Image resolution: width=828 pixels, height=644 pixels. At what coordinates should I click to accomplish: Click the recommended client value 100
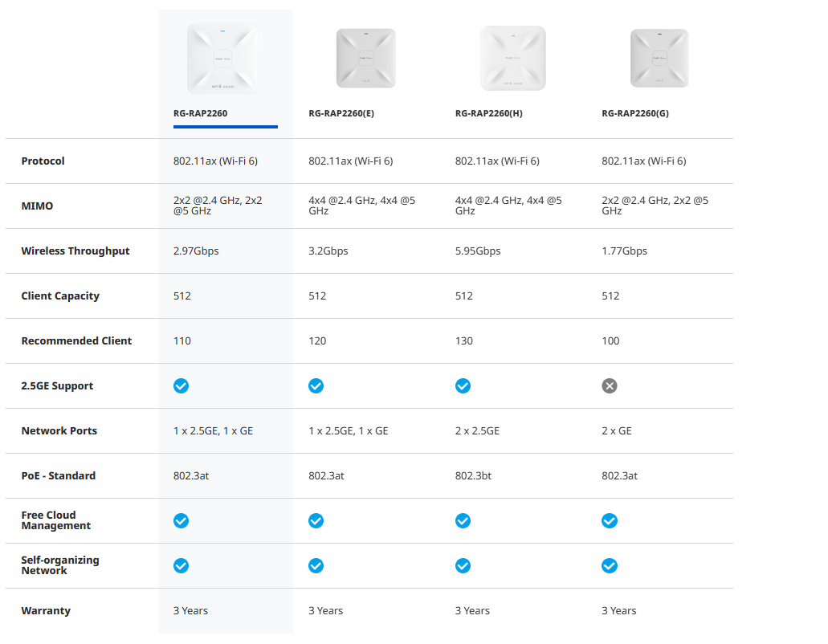pyautogui.click(x=610, y=341)
